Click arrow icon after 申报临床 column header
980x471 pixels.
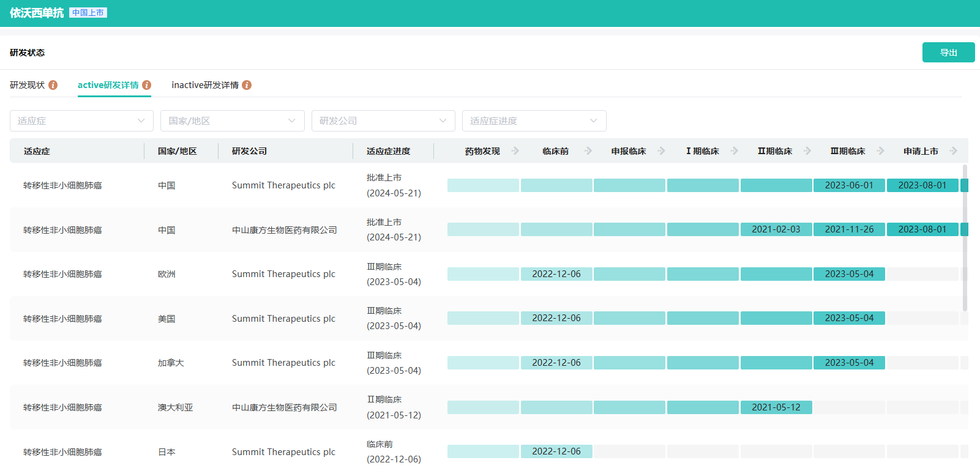[x=661, y=151]
